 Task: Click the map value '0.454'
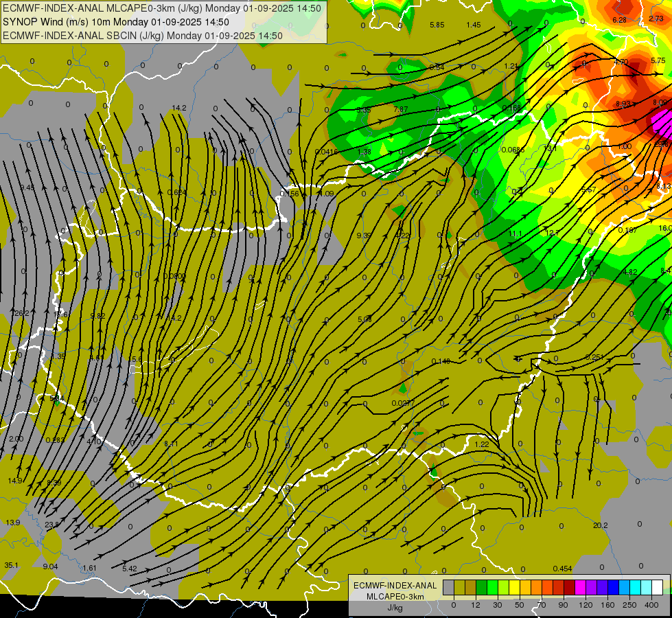click(x=562, y=569)
